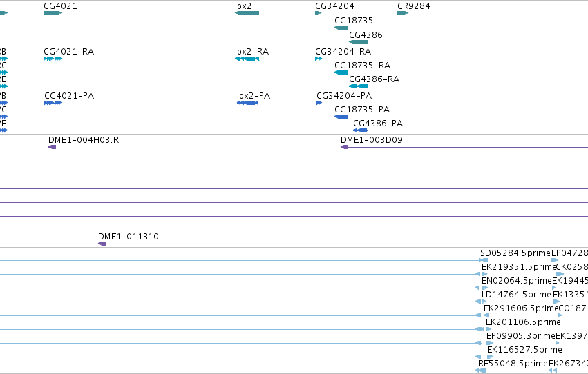Viewport: 588px width, 374px height.
Task: Click the RE55048.5prime label text
Action: click(513, 364)
